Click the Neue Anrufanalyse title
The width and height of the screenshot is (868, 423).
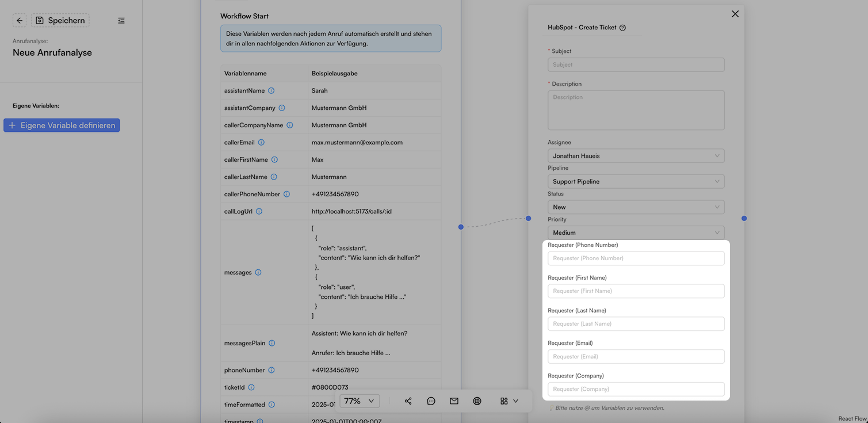(x=52, y=52)
